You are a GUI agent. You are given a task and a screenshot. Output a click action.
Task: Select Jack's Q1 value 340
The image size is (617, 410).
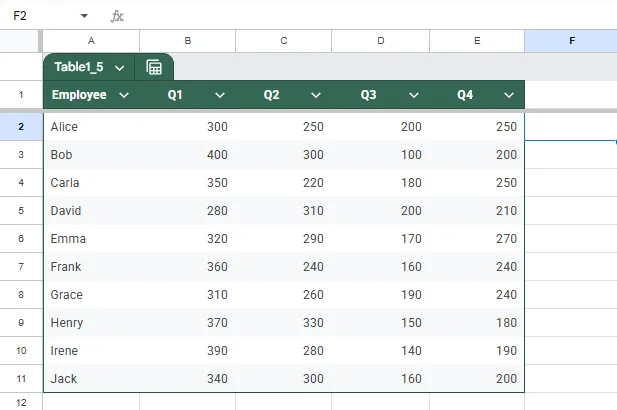pyautogui.click(x=188, y=379)
